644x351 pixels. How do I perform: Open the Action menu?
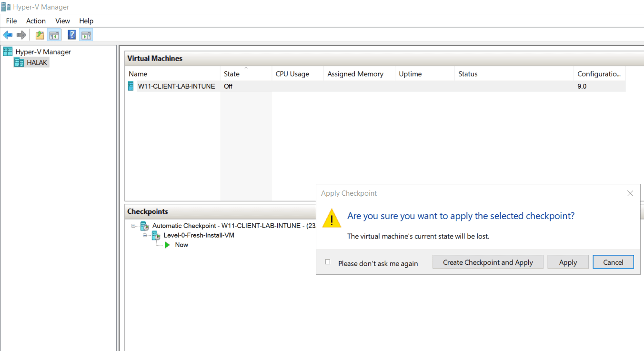pos(36,21)
